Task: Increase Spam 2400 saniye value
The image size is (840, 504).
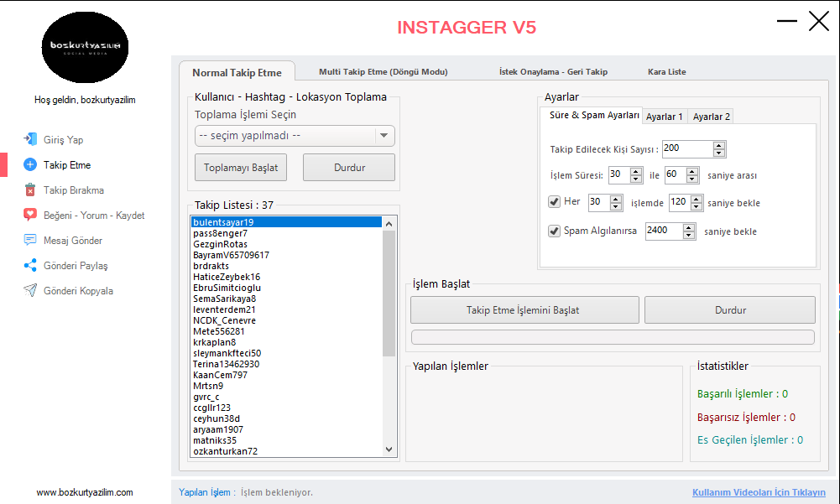Action: click(688, 227)
